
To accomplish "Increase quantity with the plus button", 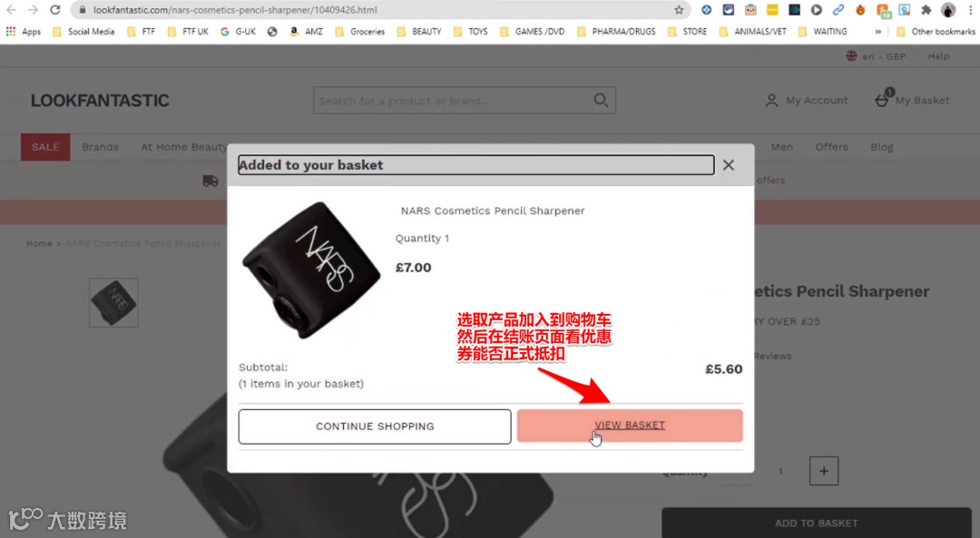I will point(824,471).
